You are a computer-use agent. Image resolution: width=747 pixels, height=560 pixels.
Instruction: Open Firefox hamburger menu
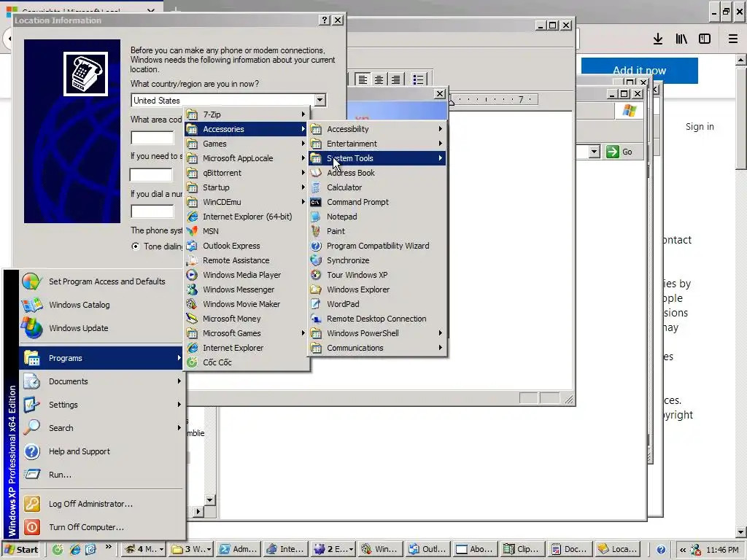pyautogui.click(x=732, y=39)
